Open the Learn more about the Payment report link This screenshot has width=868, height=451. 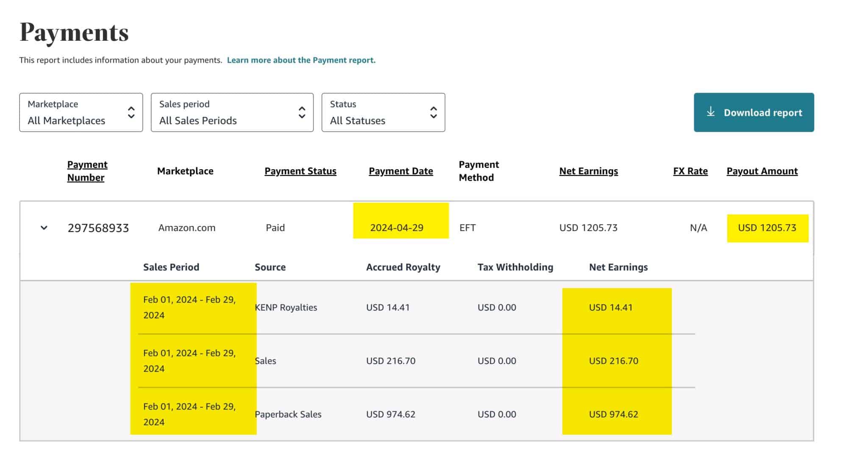pyautogui.click(x=301, y=60)
